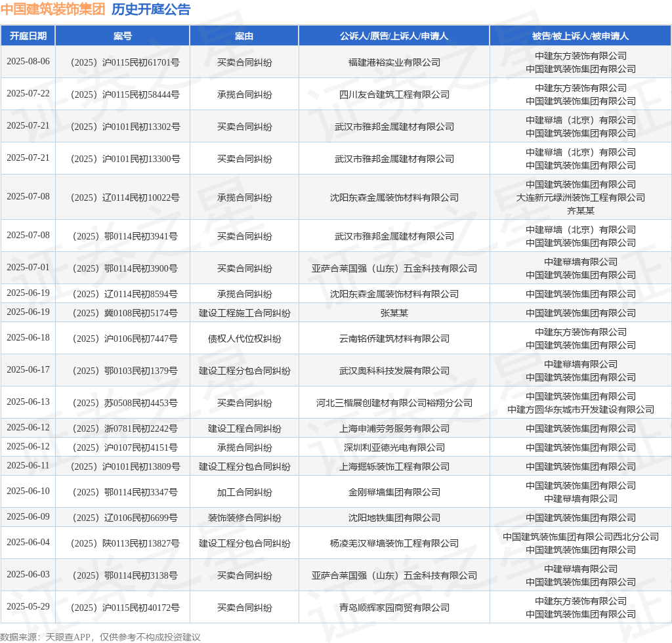Click the hearing date 2025-07-01

tap(28, 267)
